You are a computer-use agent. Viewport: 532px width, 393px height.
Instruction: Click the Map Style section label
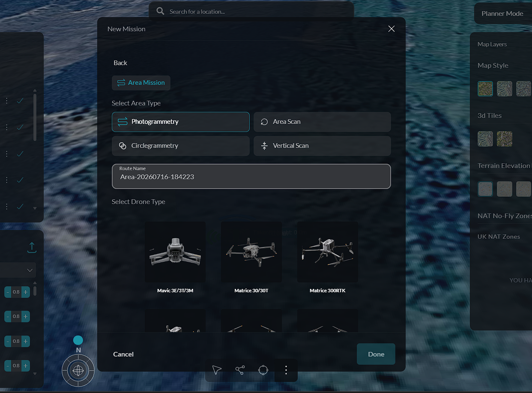click(x=493, y=66)
